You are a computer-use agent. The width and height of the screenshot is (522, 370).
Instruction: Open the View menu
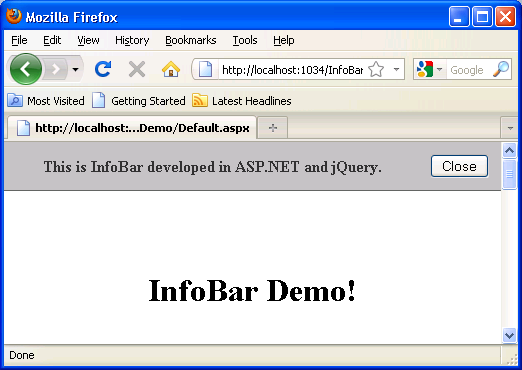[x=88, y=40]
